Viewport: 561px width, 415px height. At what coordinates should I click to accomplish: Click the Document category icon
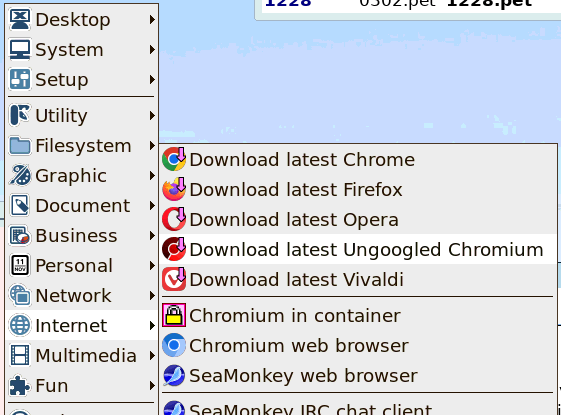20,205
